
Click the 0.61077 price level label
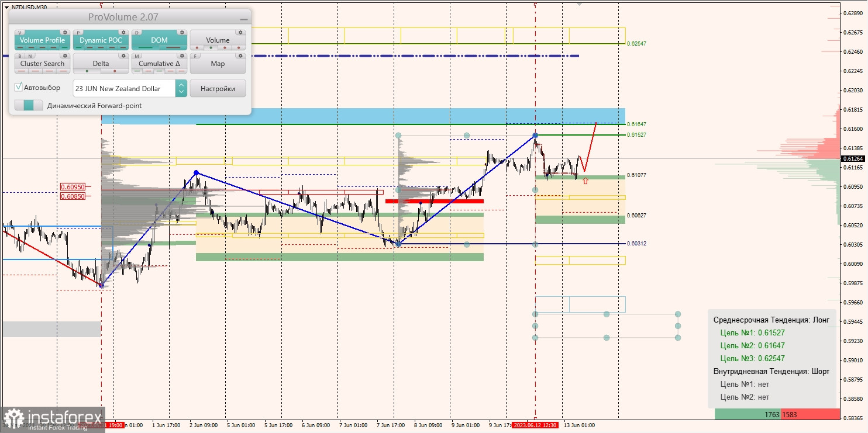pyautogui.click(x=636, y=175)
